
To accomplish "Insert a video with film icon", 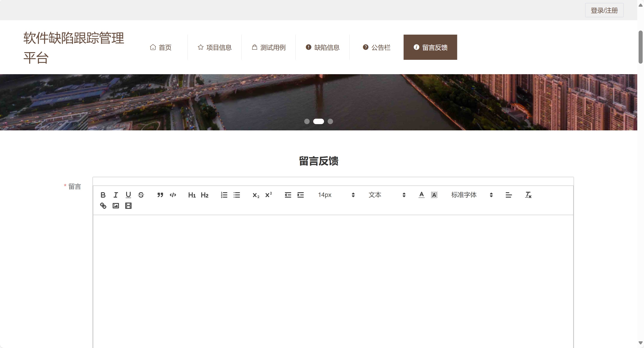I will [x=128, y=206].
